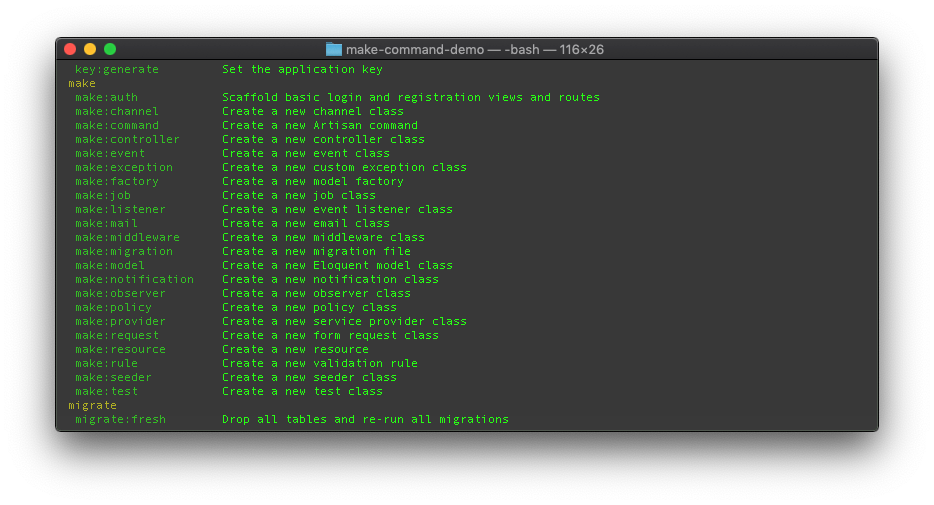Click the yellow 'migrate' group heading

(92, 405)
